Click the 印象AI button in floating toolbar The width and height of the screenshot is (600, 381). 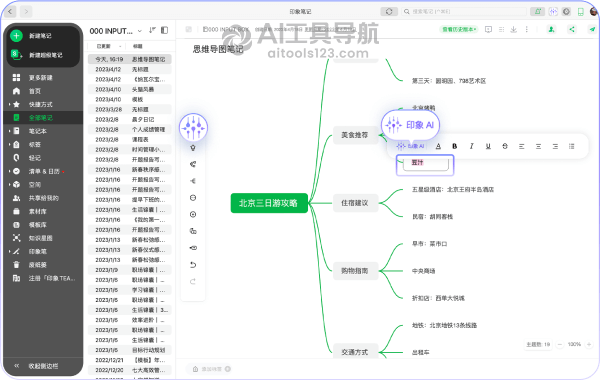pyautogui.click(x=411, y=146)
